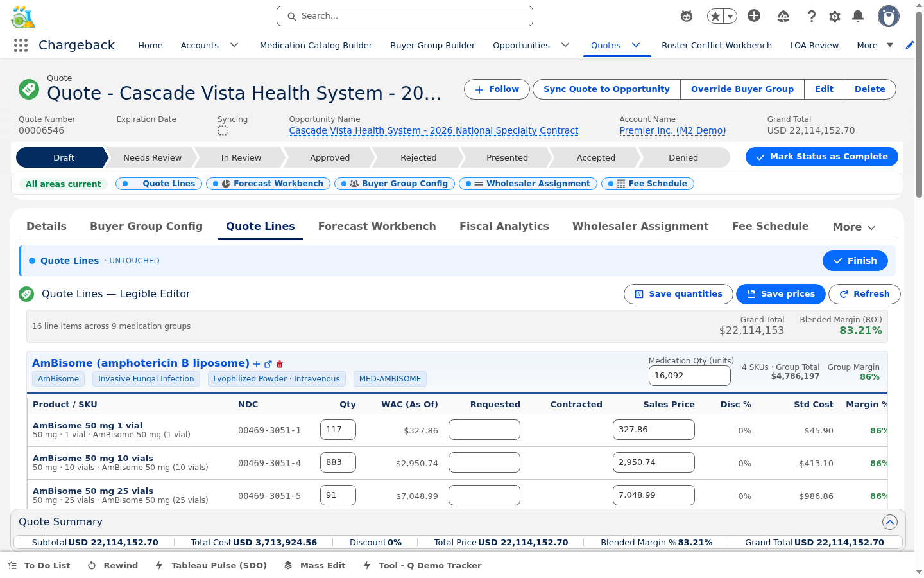Open the App Launcher grid
The height and width of the screenshot is (578, 924).
(x=21, y=45)
